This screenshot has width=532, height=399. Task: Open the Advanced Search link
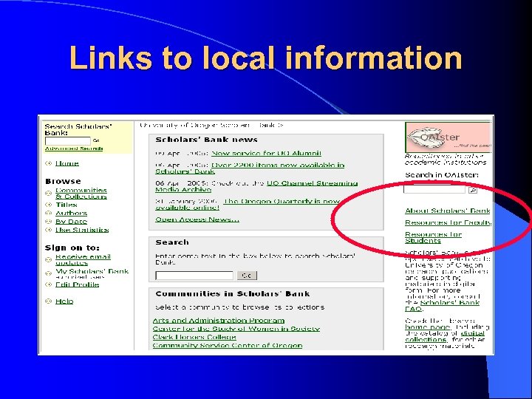pos(74,149)
